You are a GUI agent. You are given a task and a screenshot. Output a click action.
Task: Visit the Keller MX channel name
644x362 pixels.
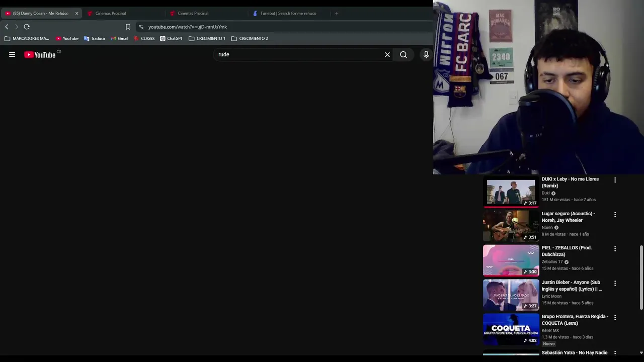click(x=550, y=330)
